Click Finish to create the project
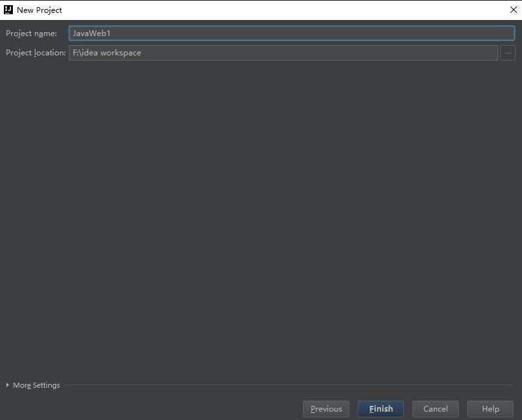This screenshot has width=522, height=420. click(x=380, y=408)
